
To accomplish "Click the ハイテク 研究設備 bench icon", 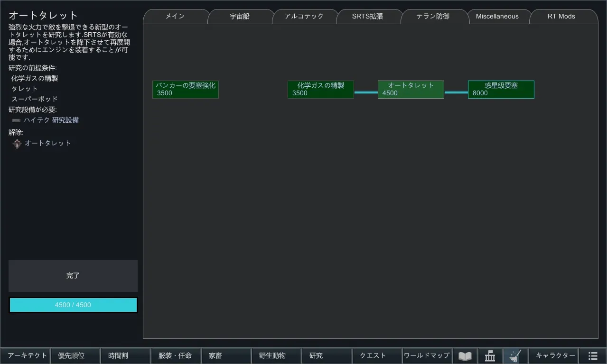I will coord(17,120).
